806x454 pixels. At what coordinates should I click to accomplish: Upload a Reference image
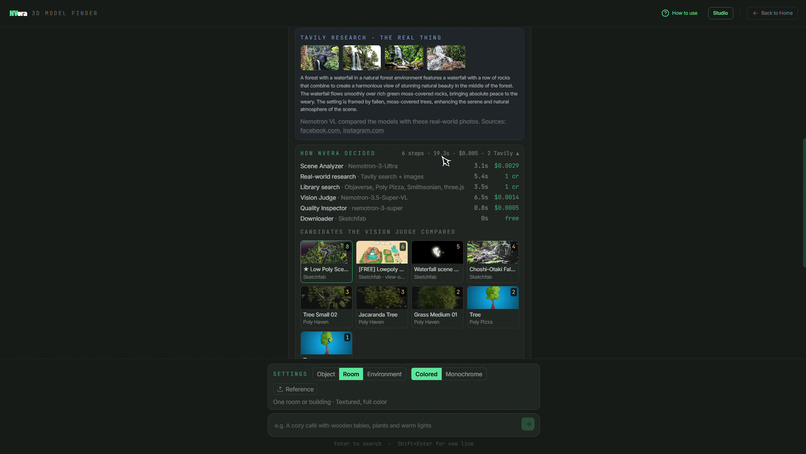click(x=295, y=389)
